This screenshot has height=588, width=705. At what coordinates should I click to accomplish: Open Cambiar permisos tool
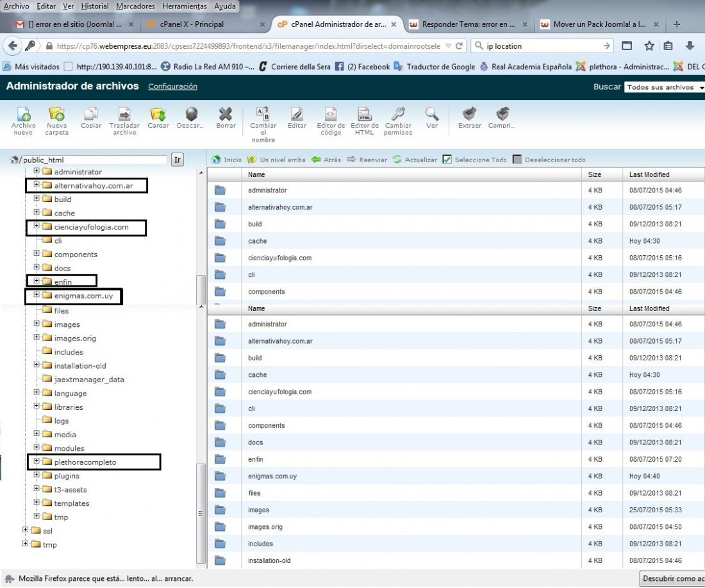tap(398, 121)
